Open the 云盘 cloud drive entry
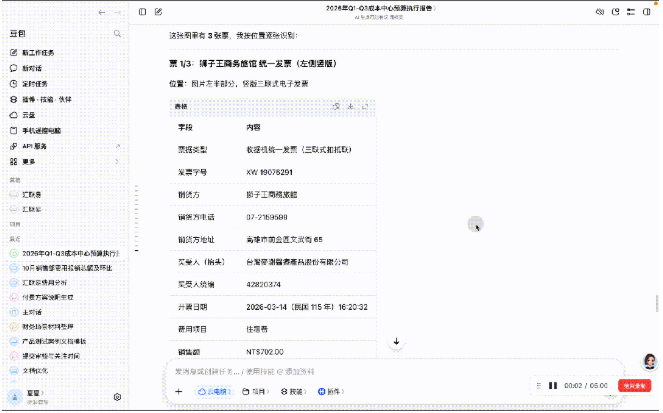Viewport: 663px width, 413px height. tap(28, 115)
